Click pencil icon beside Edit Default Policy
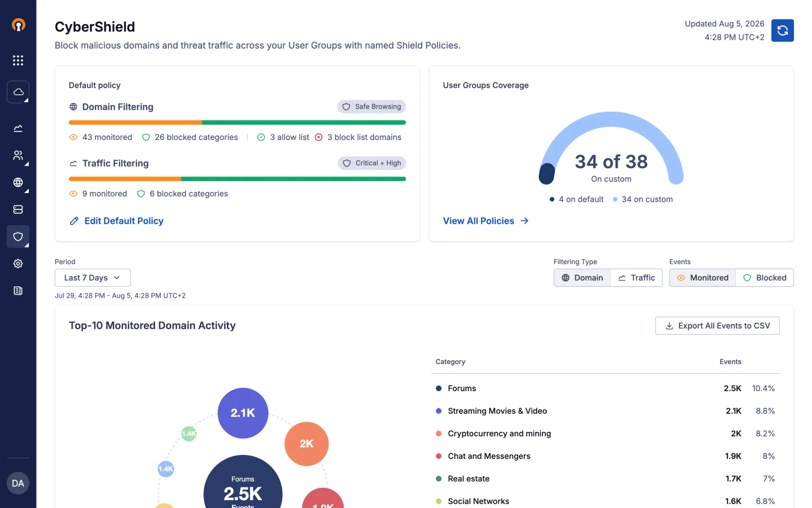Screen dimensions: 812x508 (x=74, y=221)
